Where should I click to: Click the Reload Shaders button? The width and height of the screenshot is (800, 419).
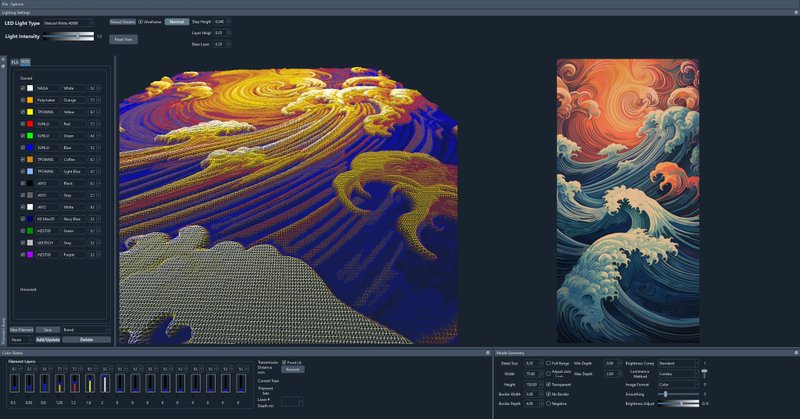pyautogui.click(x=122, y=22)
